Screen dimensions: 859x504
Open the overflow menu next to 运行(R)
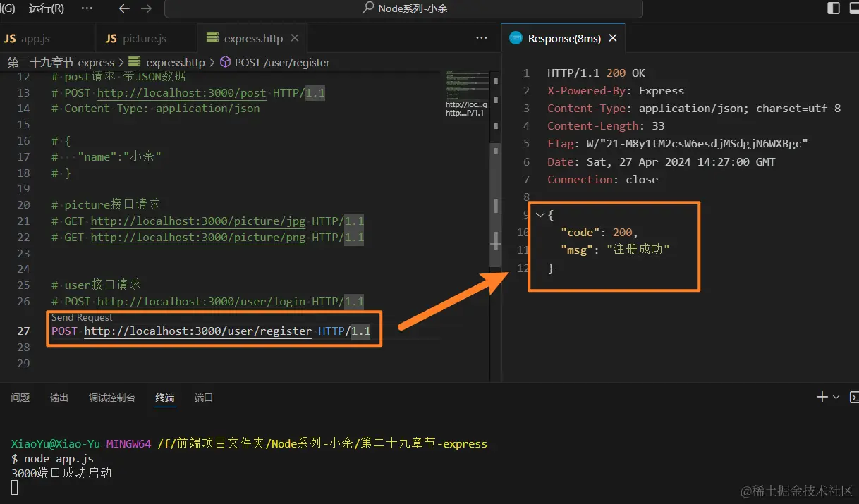[x=87, y=8]
